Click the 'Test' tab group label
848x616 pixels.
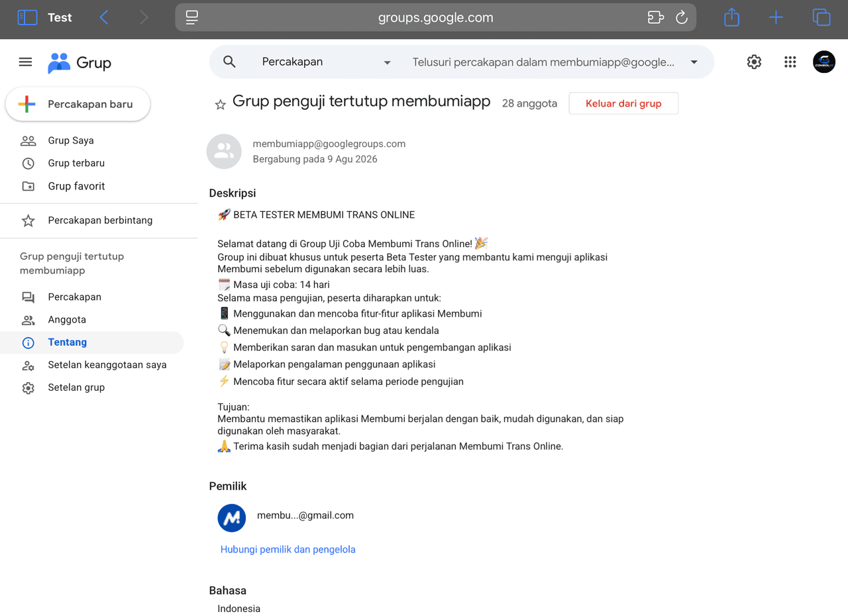click(x=60, y=18)
